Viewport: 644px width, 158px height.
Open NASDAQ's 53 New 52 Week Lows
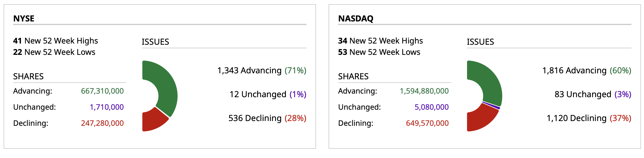tap(379, 52)
